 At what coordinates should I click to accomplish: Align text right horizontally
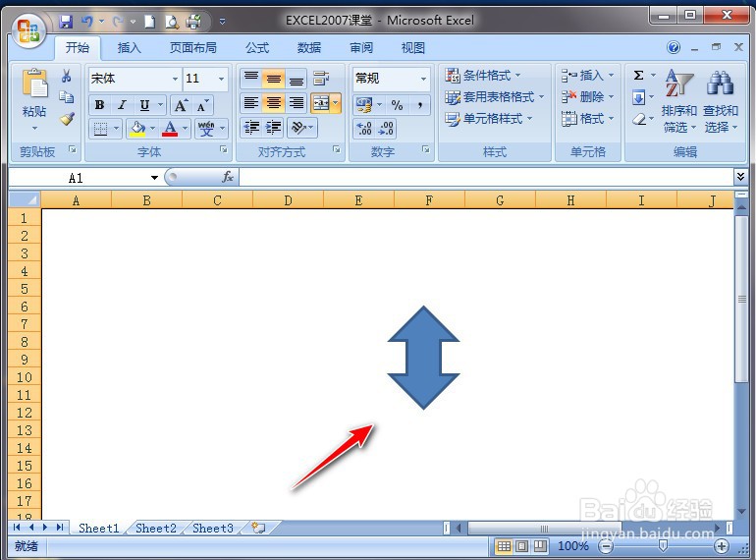click(x=297, y=103)
